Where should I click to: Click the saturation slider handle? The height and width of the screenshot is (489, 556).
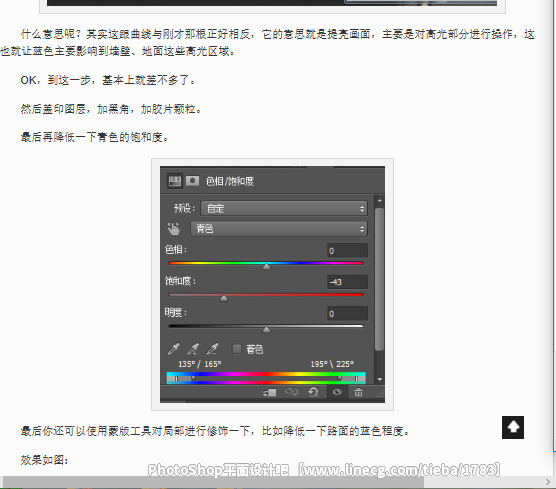pyautogui.click(x=224, y=298)
